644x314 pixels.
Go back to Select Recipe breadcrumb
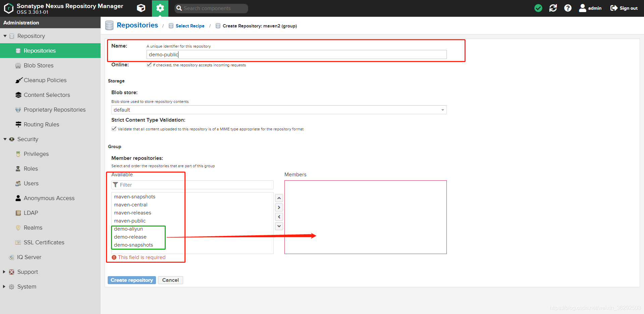(190, 26)
